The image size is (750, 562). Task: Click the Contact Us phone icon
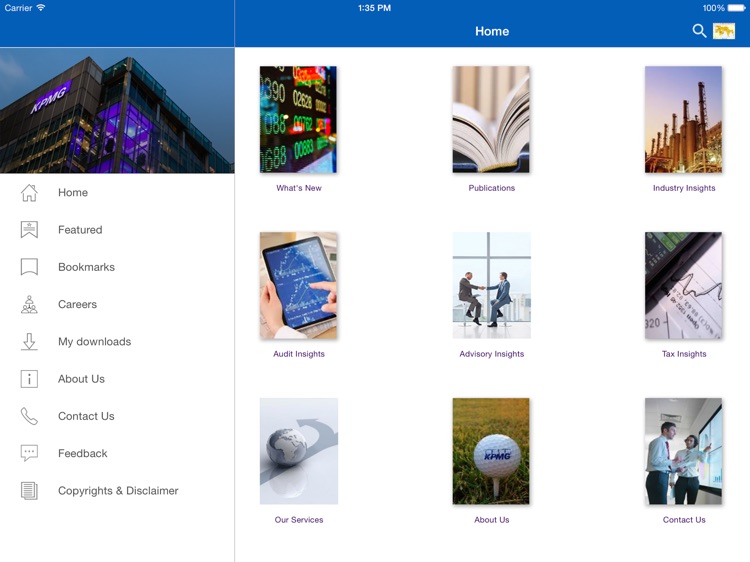click(29, 416)
